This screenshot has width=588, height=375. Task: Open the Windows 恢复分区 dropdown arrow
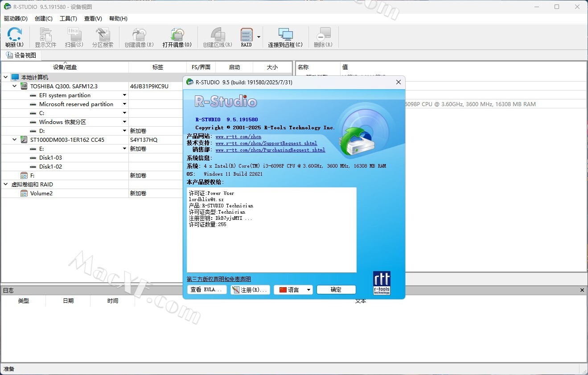click(124, 122)
